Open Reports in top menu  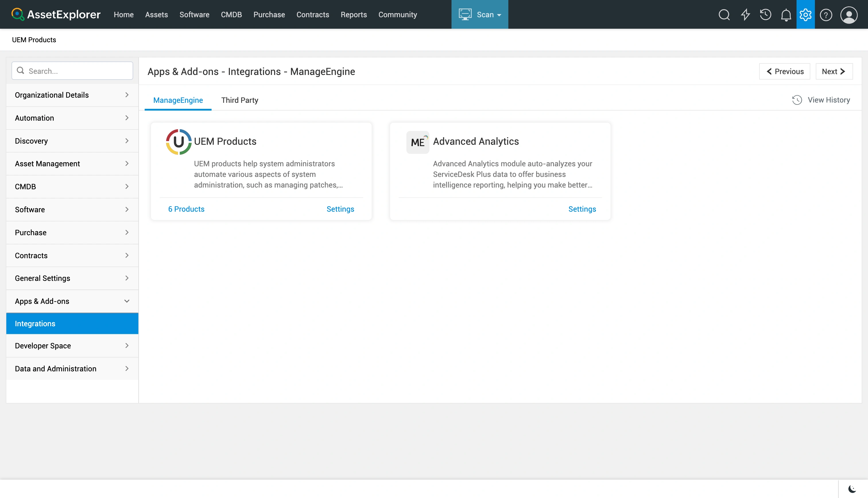(353, 14)
